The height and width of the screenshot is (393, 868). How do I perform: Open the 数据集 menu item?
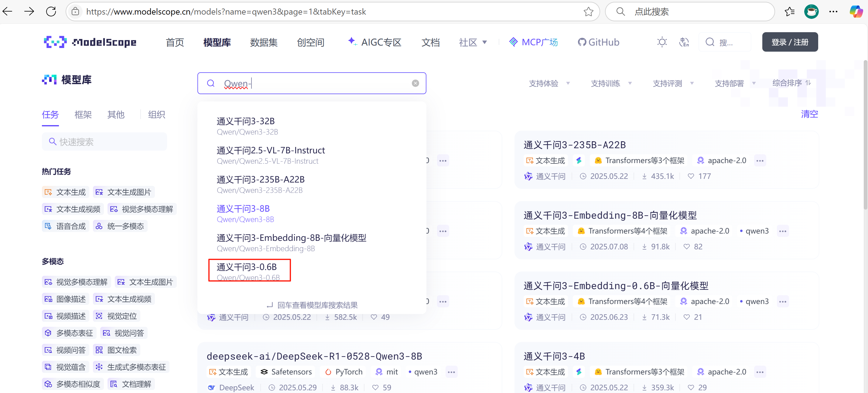click(x=264, y=42)
